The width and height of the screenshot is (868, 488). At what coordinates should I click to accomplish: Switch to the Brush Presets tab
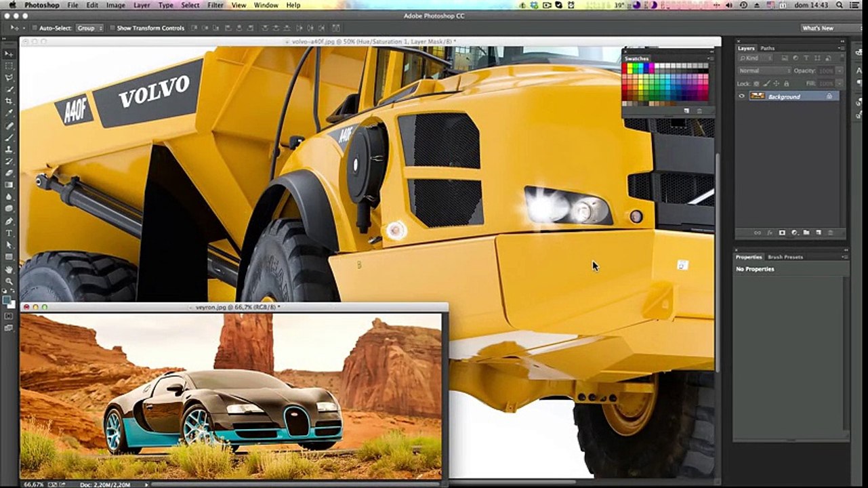[x=785, y=257]
